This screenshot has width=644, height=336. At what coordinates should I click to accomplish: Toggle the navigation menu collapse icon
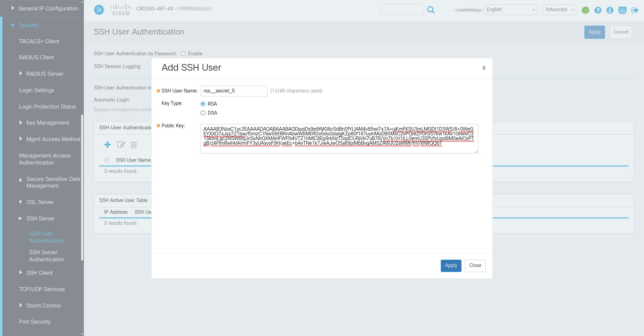click(99, 10)
